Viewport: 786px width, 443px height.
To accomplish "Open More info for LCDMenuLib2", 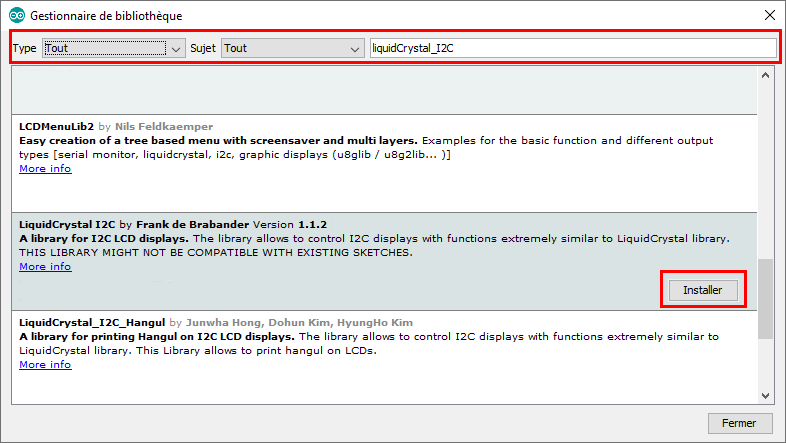I will (x=45, y=168).
